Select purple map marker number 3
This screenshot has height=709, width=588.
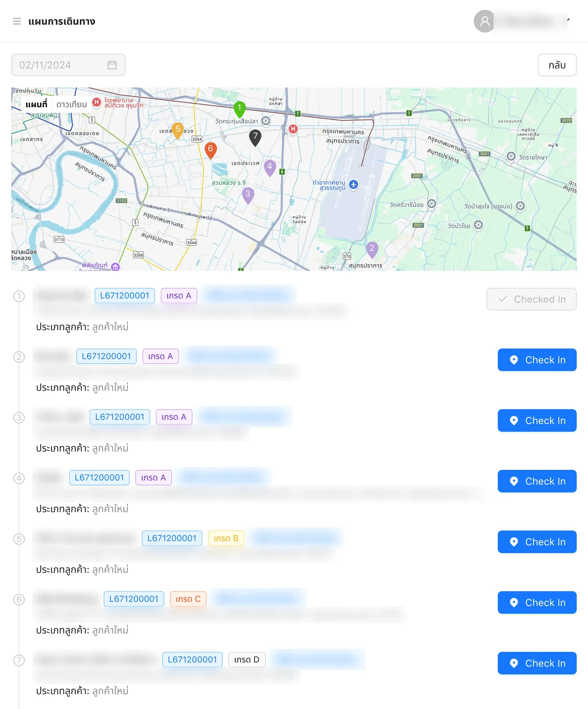point(248,195)
